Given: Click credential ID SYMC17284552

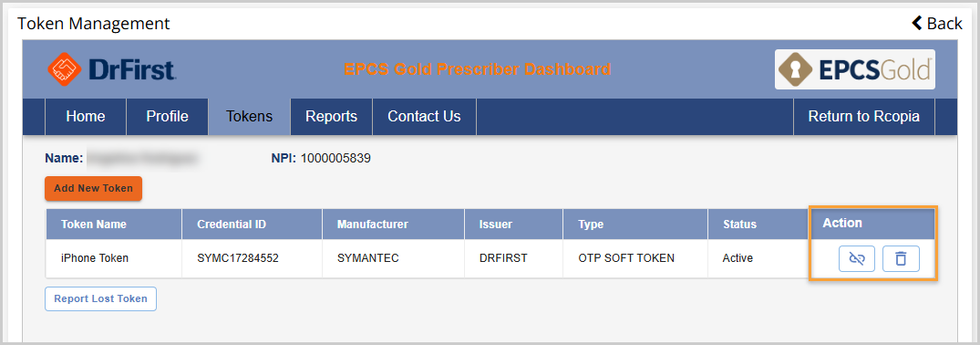Looking at the screenshot, I should (238, 258).
